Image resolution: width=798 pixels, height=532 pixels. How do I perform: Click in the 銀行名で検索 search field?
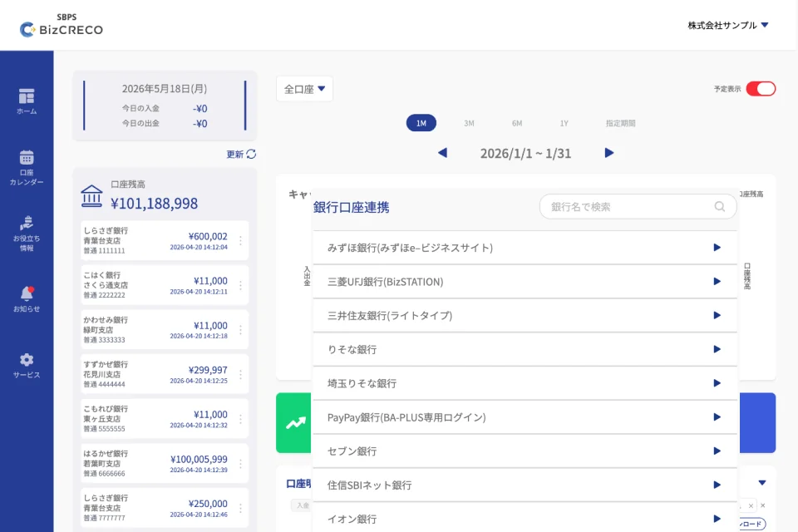coord(638,206)
